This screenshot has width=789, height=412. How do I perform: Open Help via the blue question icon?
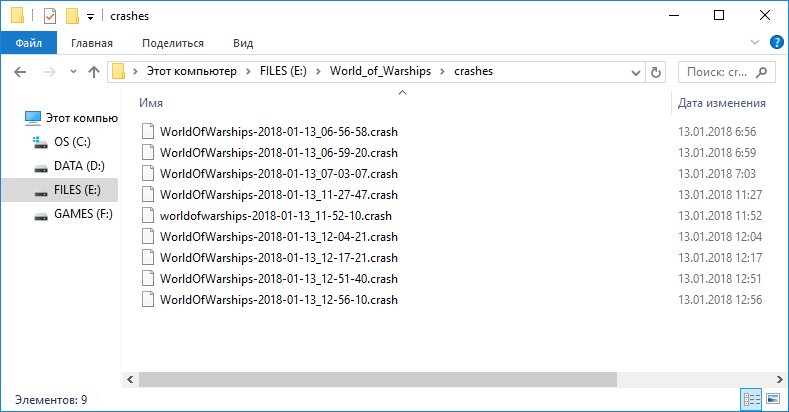(776, 42)
